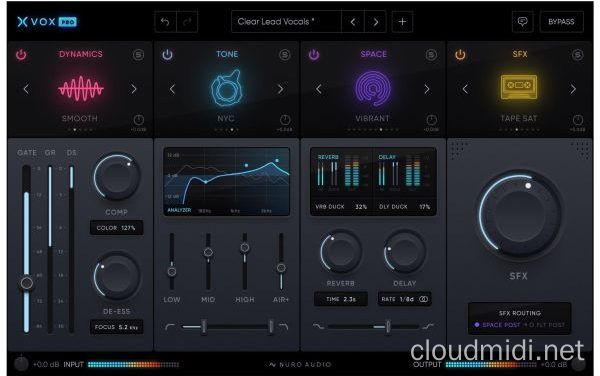Click the LOW tone slider
The height and width of the screenshot is (376, 600).
point(172,262)
